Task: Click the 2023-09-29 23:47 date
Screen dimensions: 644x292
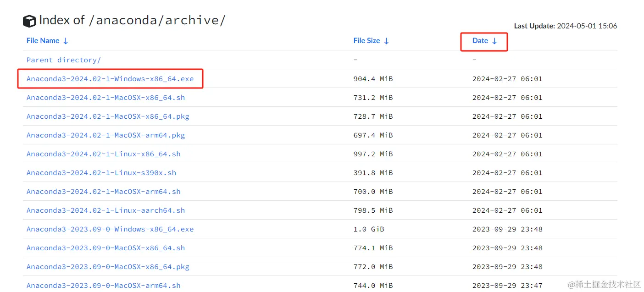Action: pyautogui.click(x=507, y=286)
